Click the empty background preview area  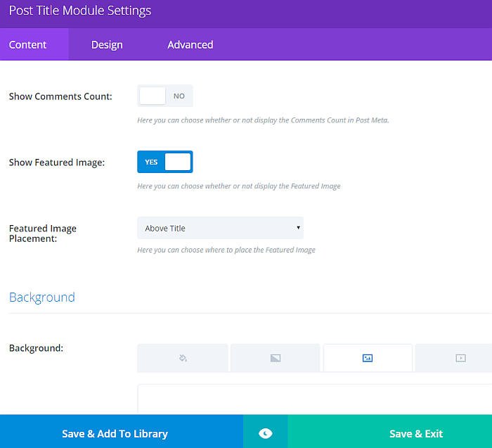click(314, 399)
